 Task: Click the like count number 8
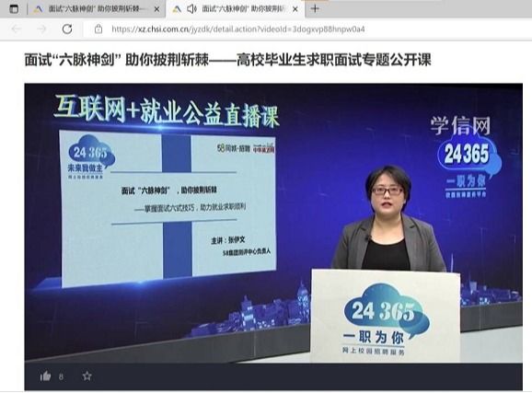61,376
